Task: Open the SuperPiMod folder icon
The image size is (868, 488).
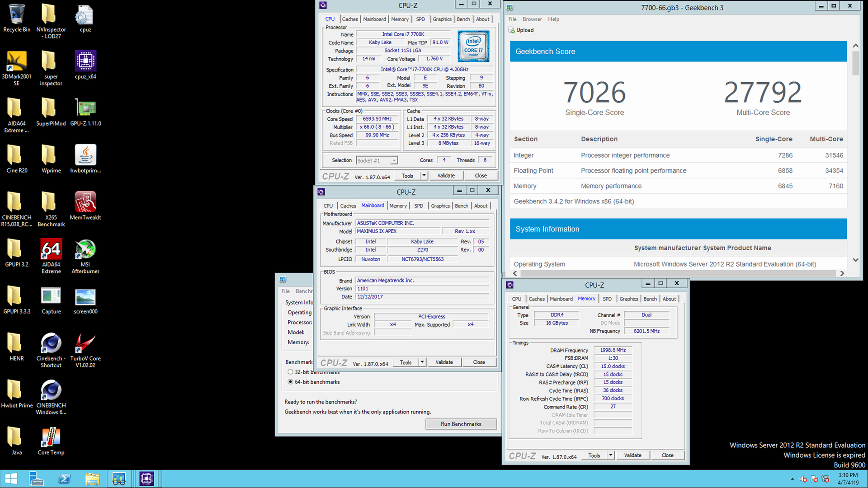Action: tap(51, 112)
